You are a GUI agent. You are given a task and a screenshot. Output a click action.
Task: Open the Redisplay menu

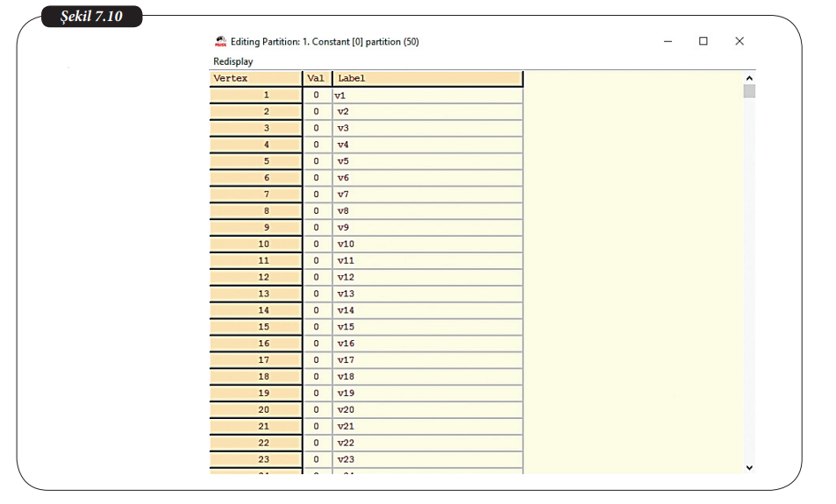(233, 61)
